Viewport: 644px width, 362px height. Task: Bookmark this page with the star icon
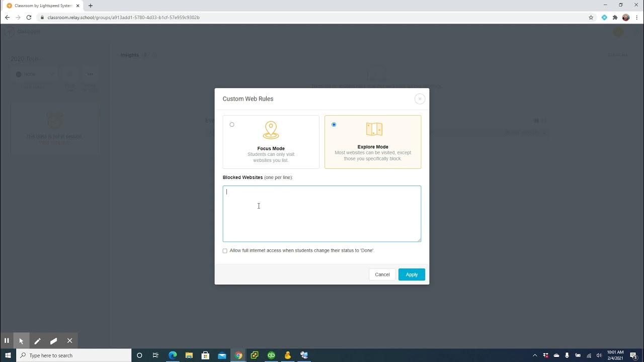tap(591, 17)
